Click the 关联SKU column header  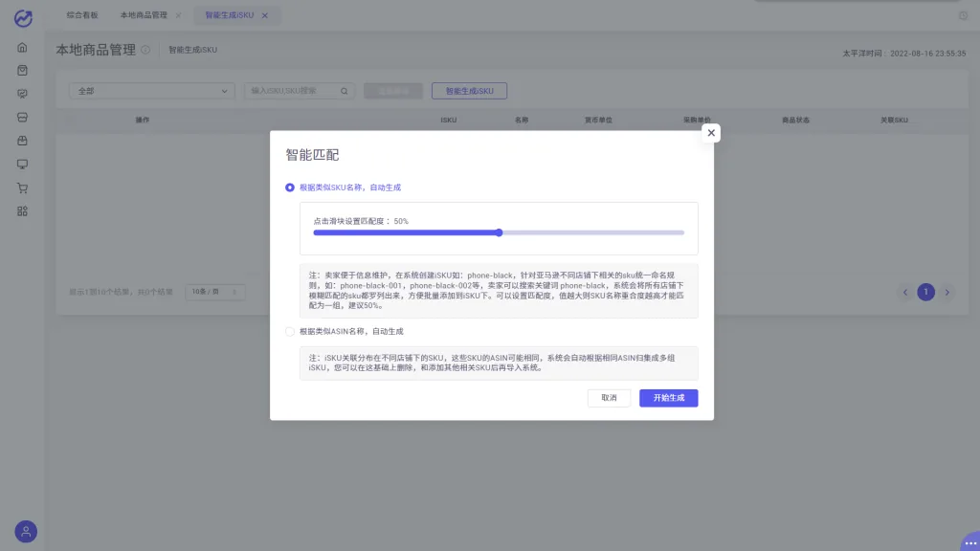pyautogui.click(x=895, y=120)
